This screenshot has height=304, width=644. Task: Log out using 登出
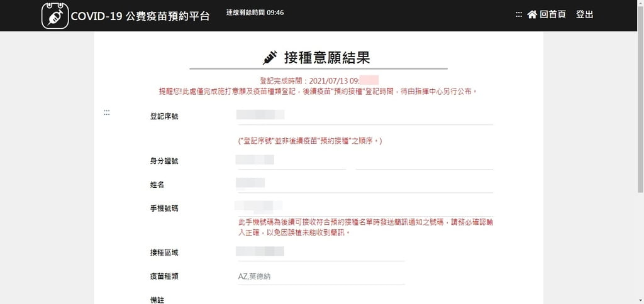tap(584, 14)
